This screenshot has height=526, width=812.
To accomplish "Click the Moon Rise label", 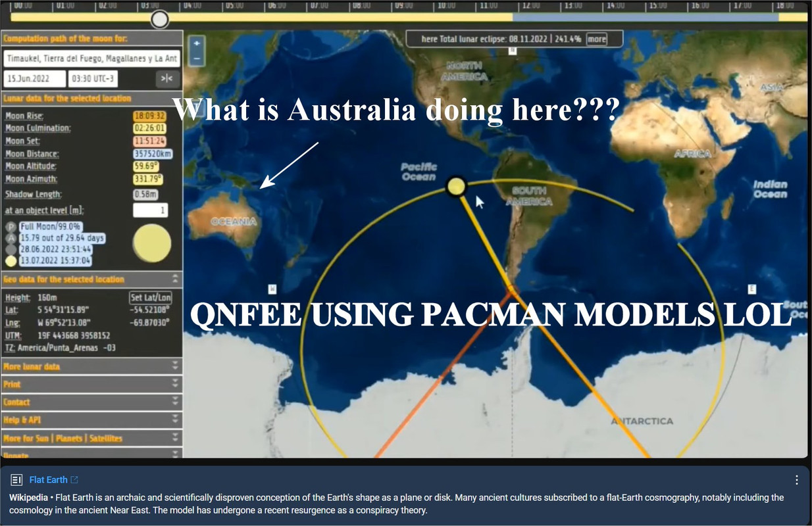I will 24,116.
